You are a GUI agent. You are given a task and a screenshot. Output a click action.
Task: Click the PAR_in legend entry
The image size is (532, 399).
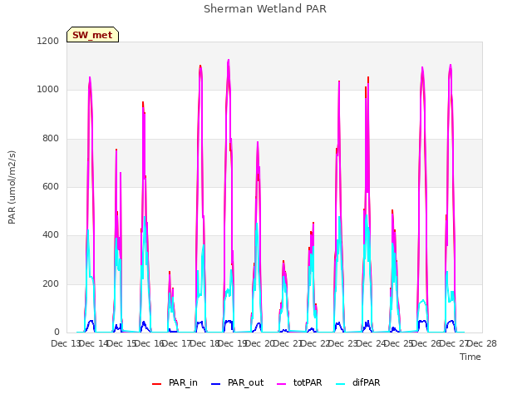[175, 382]
